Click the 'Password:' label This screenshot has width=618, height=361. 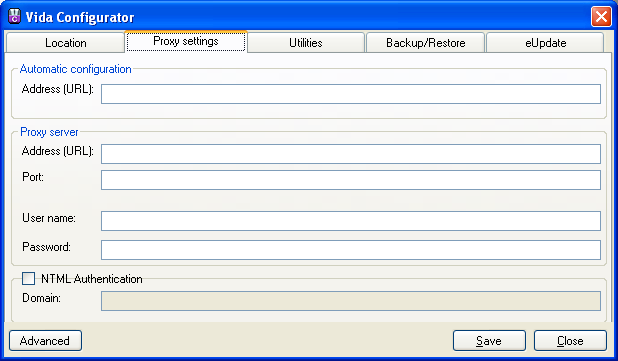[47, 247]
